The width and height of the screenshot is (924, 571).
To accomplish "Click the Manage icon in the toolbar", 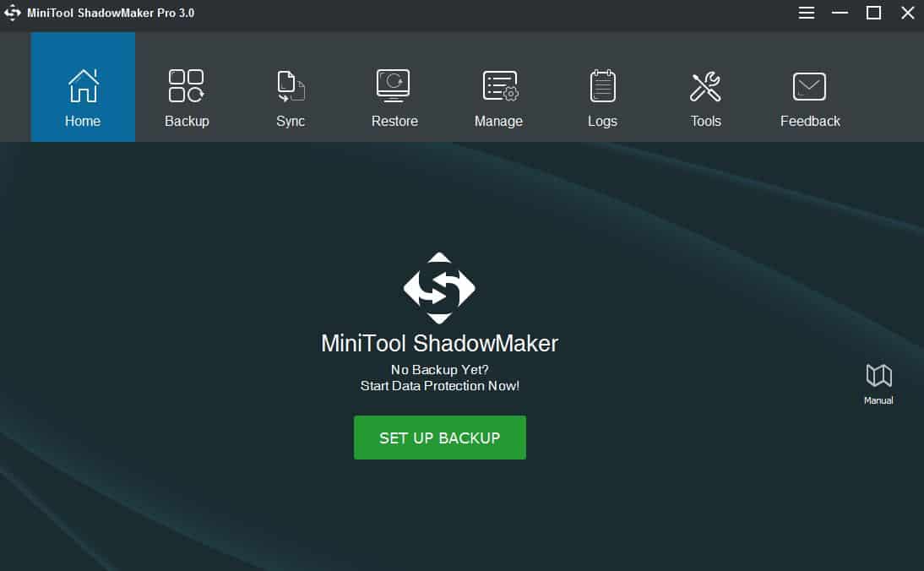I will click(x=498, y=85).
